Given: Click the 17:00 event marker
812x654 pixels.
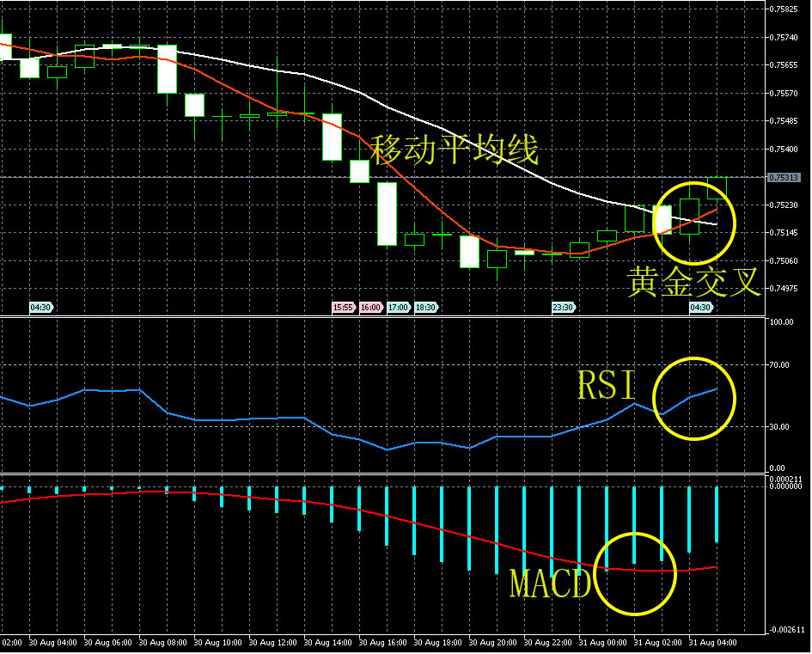Looking at the screenshot, I should (398, 308).
